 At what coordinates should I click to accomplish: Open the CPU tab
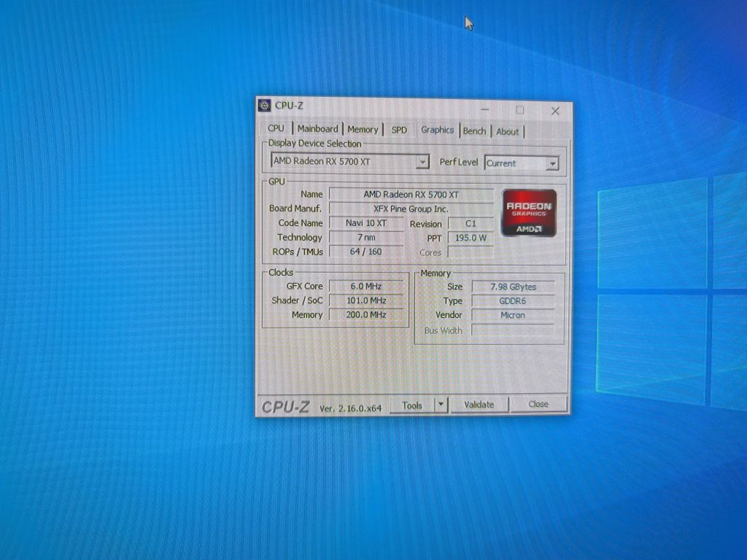[x=276, y=128]
